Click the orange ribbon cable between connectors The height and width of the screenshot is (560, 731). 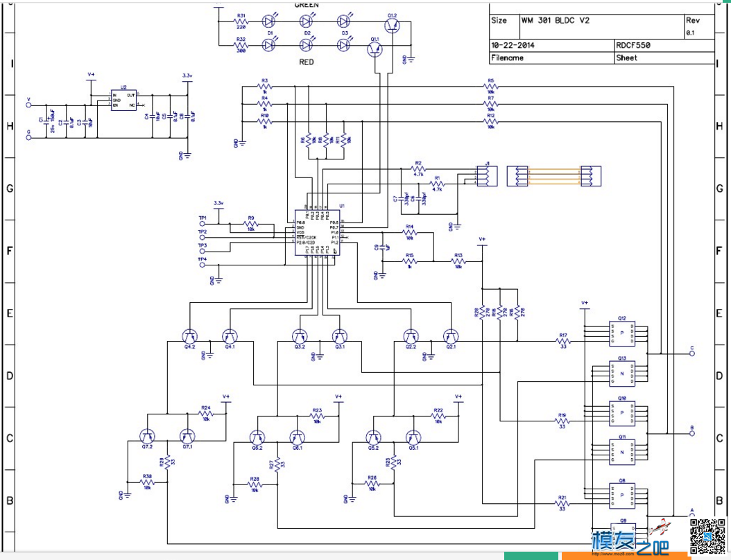pos(554,176)
